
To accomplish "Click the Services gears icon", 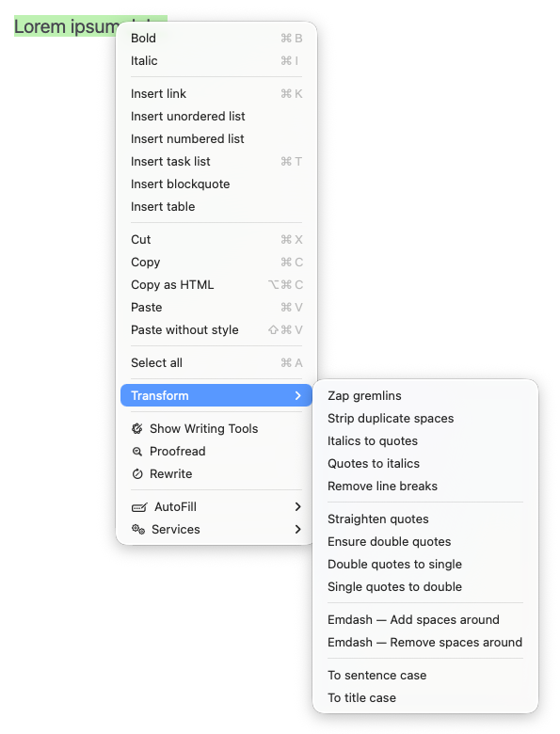I will tap(138, 530).
